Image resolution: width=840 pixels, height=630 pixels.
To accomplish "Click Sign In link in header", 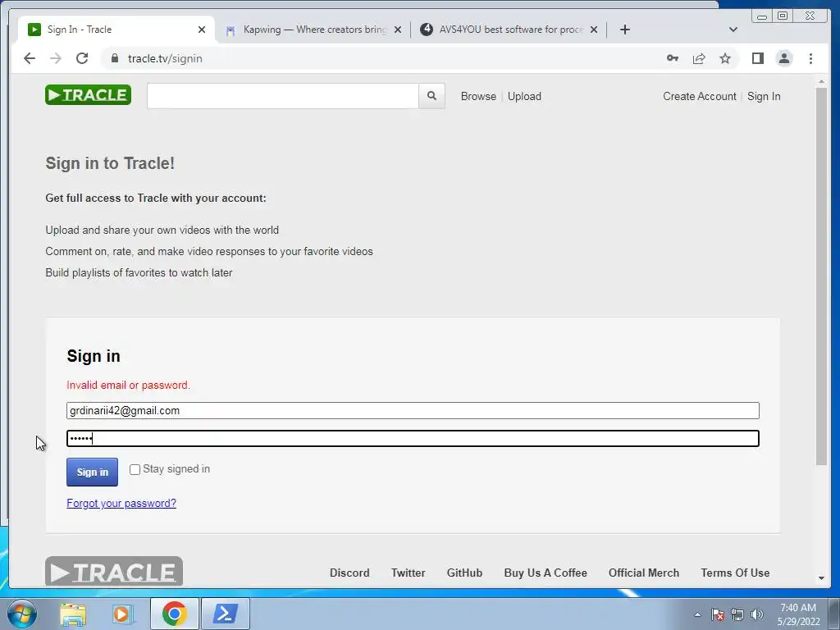I will click(x=764, y=97).
